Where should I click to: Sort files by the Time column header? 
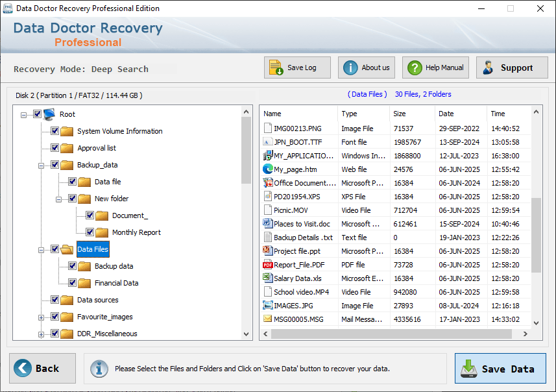tap(509, 114)
